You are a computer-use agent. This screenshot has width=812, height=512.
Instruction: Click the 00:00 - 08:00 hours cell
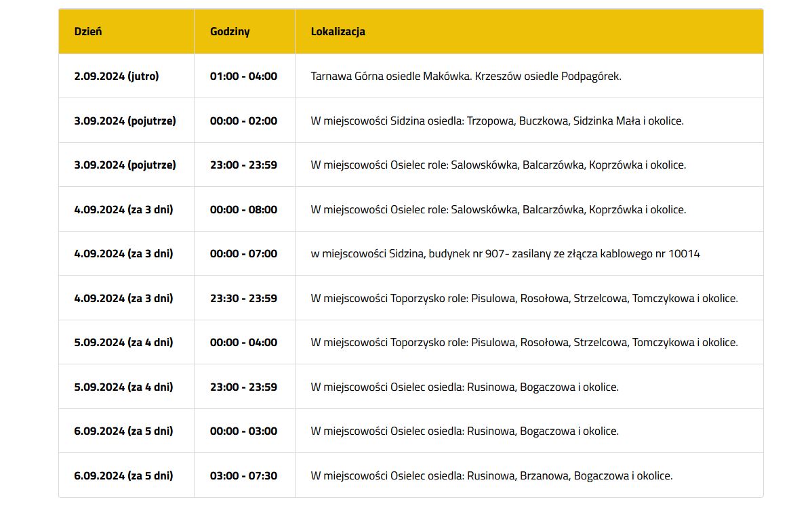coord(243,210)
